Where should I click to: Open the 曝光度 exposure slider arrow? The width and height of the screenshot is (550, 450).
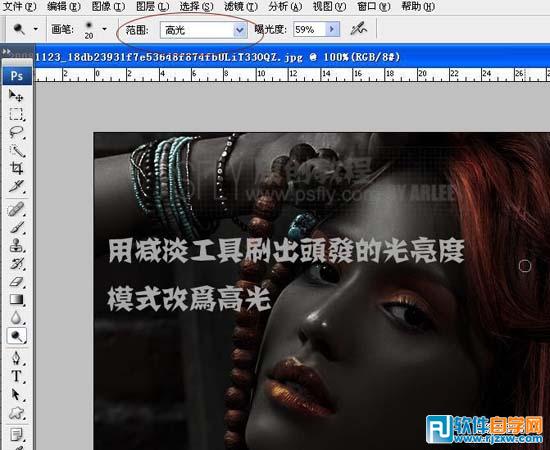333,29
